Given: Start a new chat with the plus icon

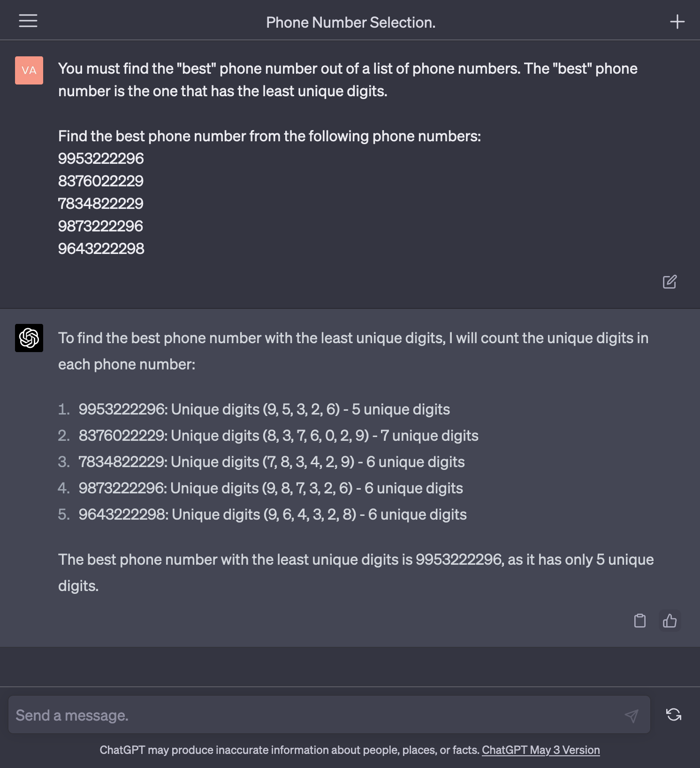Looking at the screenshot, I should 677,21.
